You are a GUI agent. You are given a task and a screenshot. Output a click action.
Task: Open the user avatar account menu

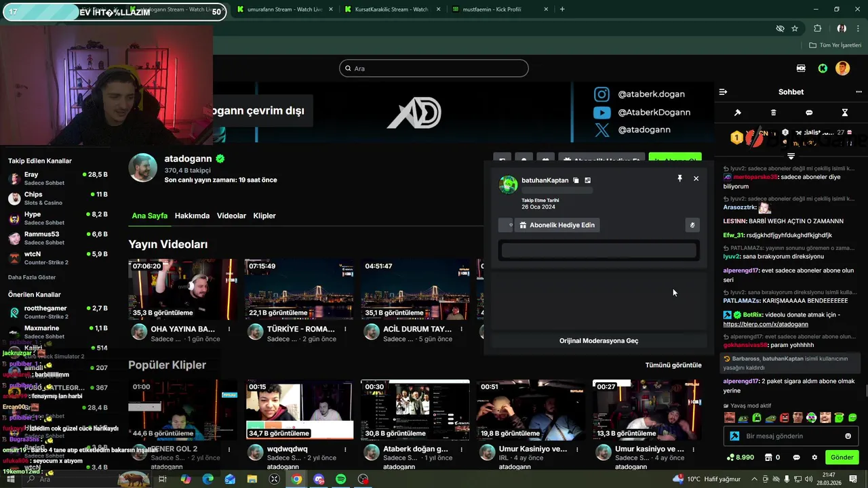pyautogui.click(x=842, y=68)
